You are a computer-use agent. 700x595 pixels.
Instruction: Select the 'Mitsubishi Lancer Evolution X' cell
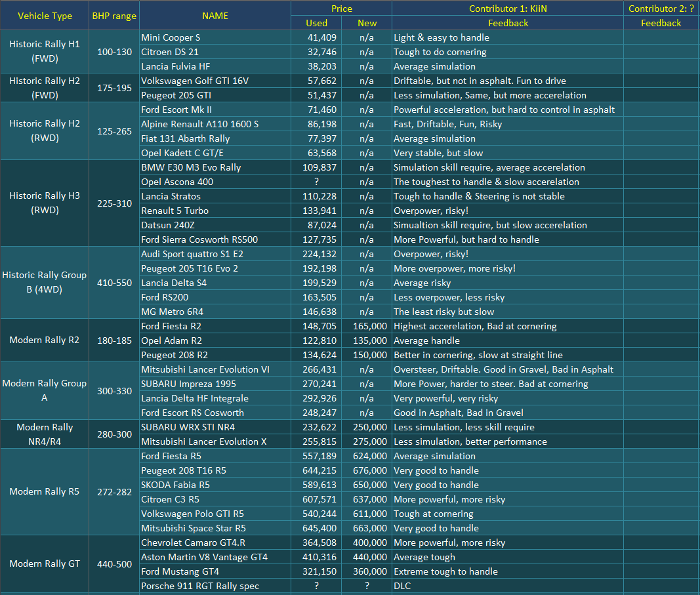pos(215,441)
